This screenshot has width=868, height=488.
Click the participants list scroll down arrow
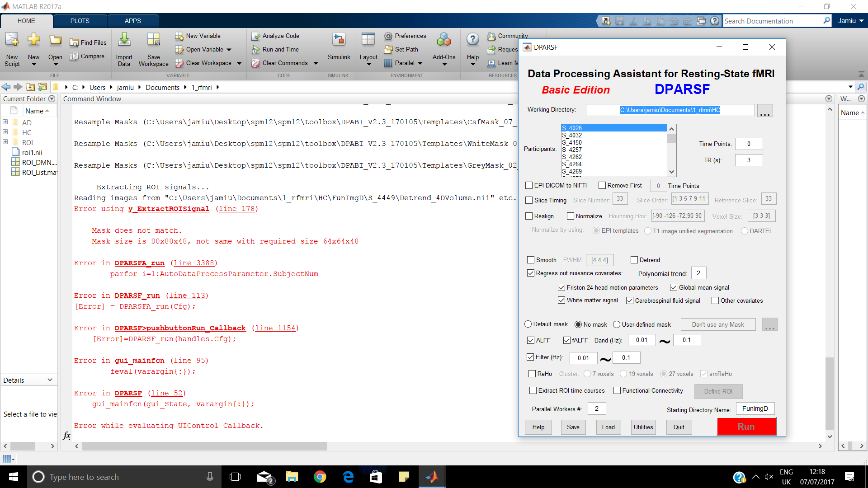pyautogui.click(x=671, y=172)
